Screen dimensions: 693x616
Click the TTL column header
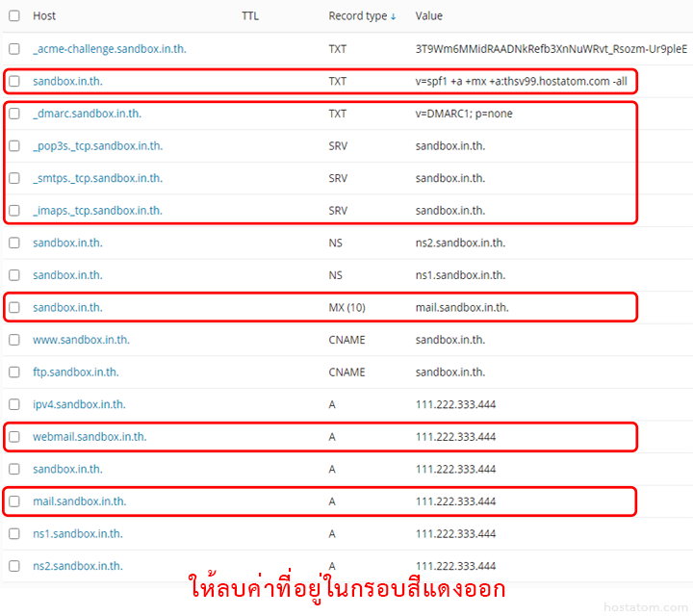pos(250,16)
